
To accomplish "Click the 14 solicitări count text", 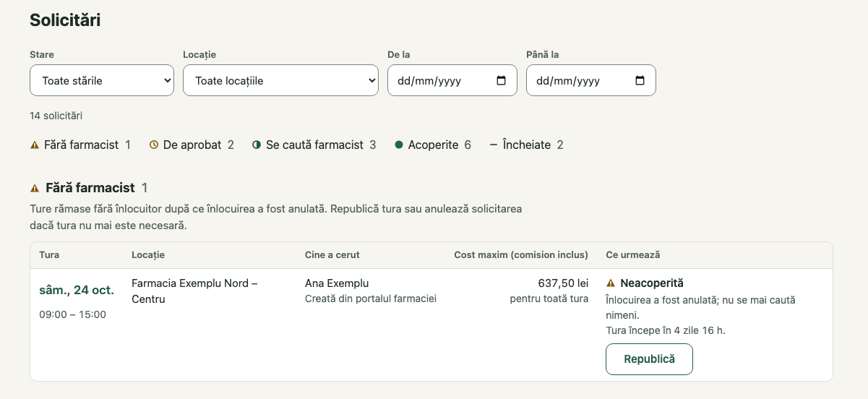I will point(56,116).
